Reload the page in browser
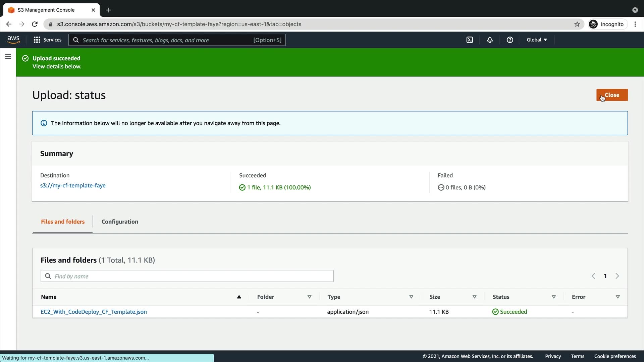The height and width of the screenshot is (362, 644). click(35, 24)
